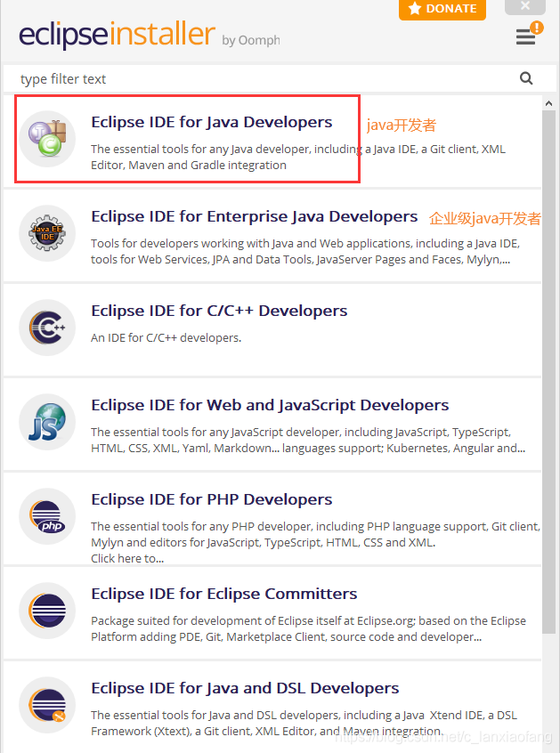This screenshot has width=560, height=753.
Task: Close the installer window
Action: coord(525,6)
